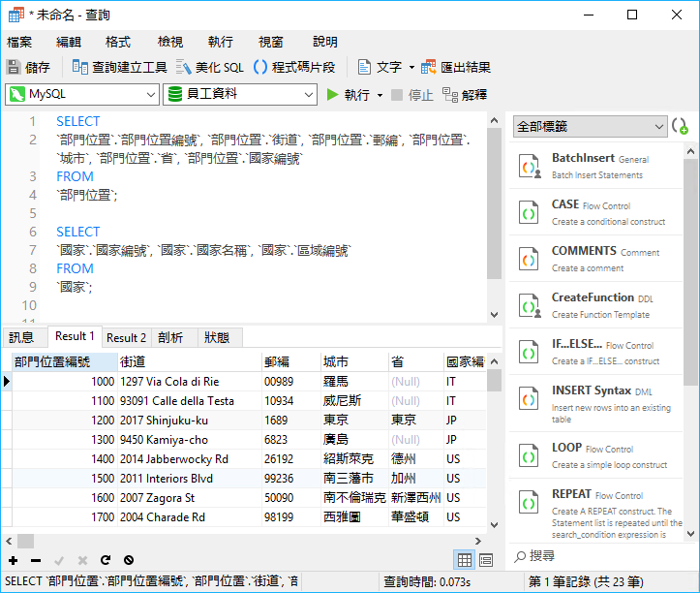Open the 檔案 menu

19,42
